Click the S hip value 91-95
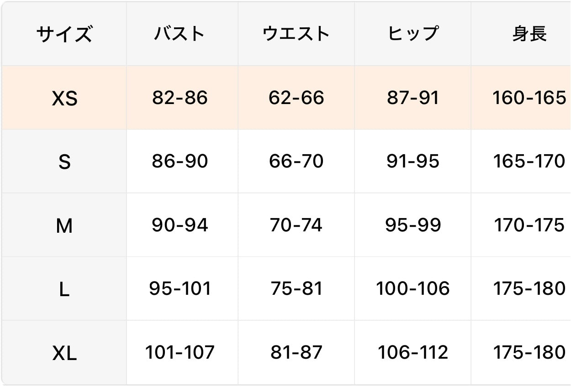571x392 pixels. tap(413, 161)
